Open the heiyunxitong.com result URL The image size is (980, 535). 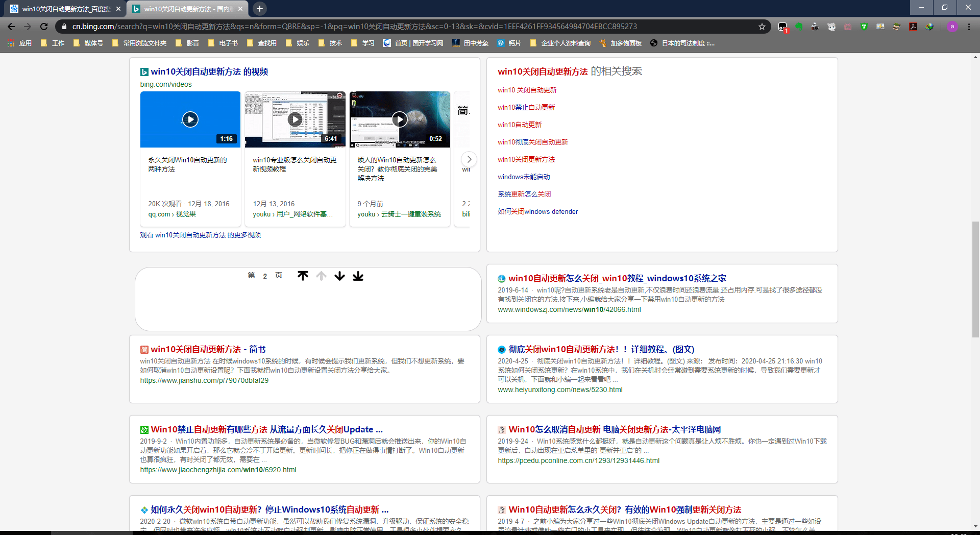click(x=560, y=390)
